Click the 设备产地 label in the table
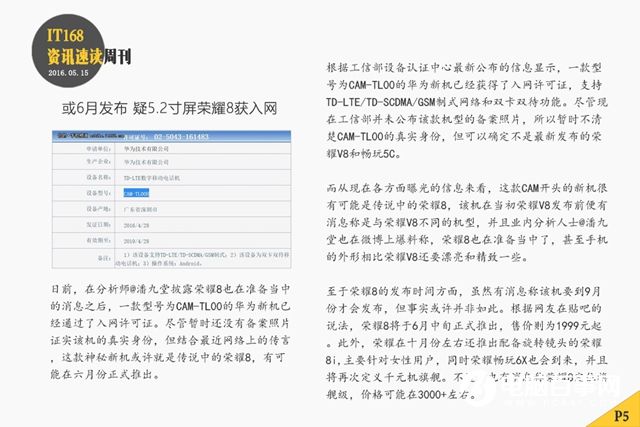Image resolution: width=640 pixels, height=427 pixels. 98,209
